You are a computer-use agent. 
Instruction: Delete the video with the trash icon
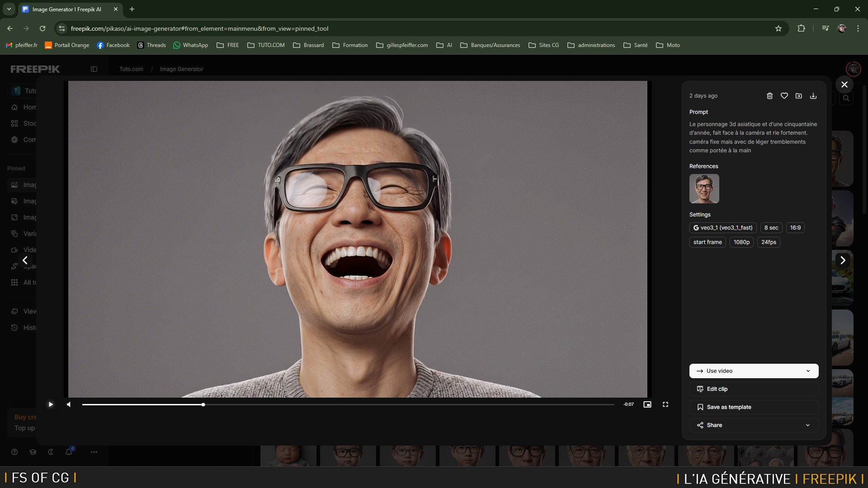769,96
